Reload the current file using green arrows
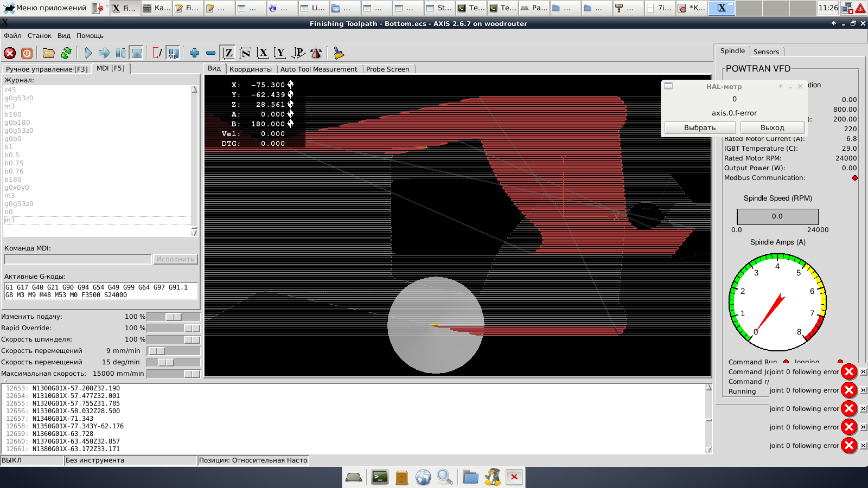 [66, 53]
